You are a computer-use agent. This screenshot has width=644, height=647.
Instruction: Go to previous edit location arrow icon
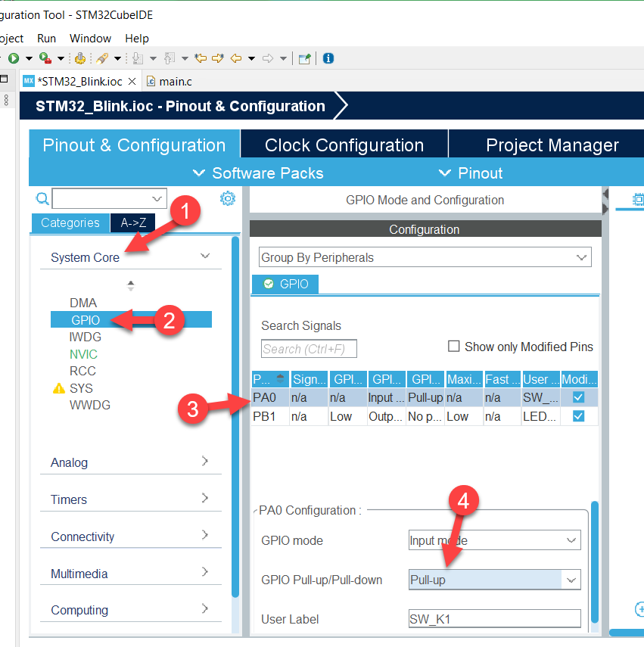click(201, 58)
